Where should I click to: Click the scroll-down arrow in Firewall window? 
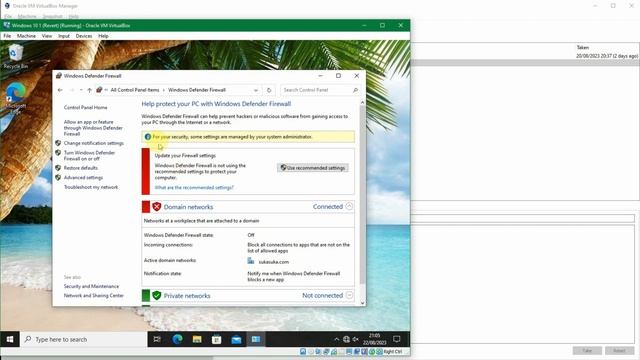click(x=362, y=303)
